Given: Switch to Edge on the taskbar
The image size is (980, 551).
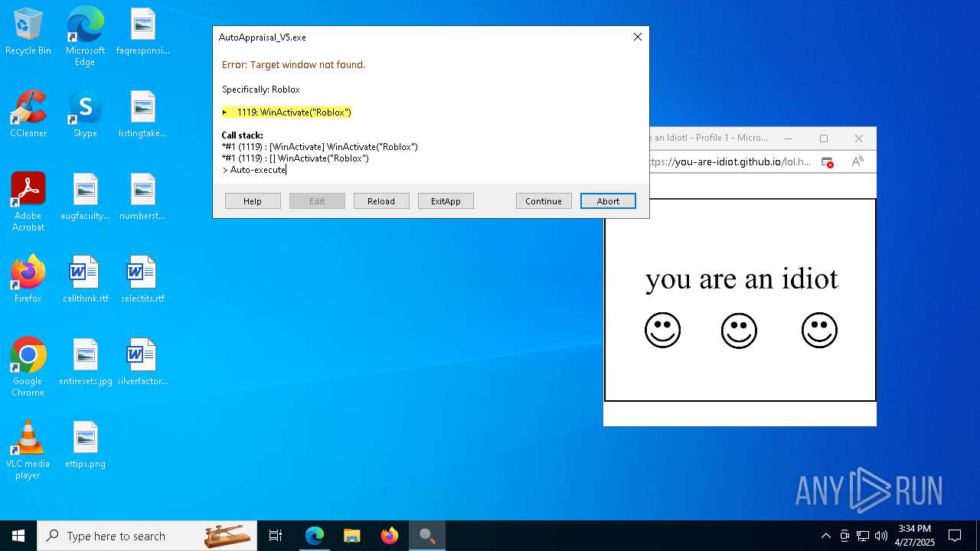Looking at the screenshot, I should [315, 536].
